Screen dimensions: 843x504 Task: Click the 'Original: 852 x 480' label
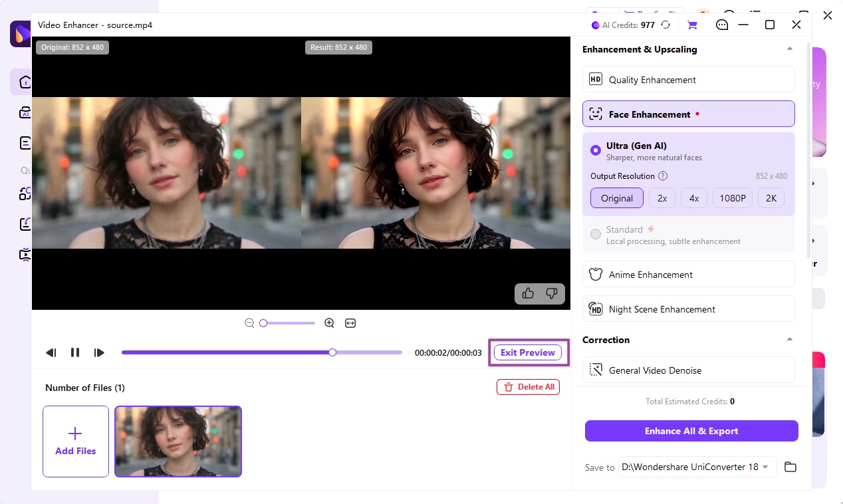pyautogui.click(x=72, y=47)
